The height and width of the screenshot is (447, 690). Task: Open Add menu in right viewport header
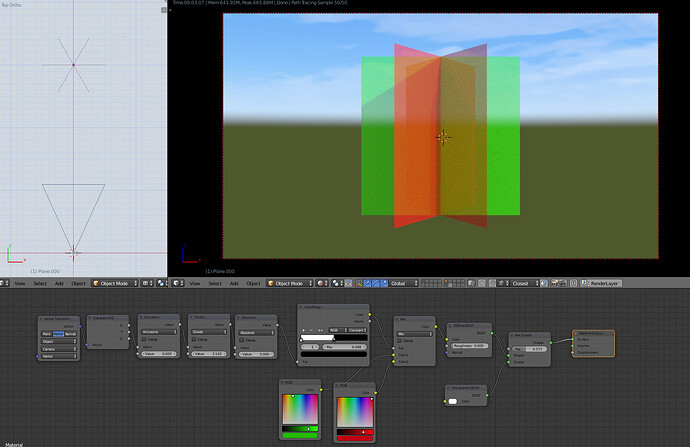pos(234,283)
